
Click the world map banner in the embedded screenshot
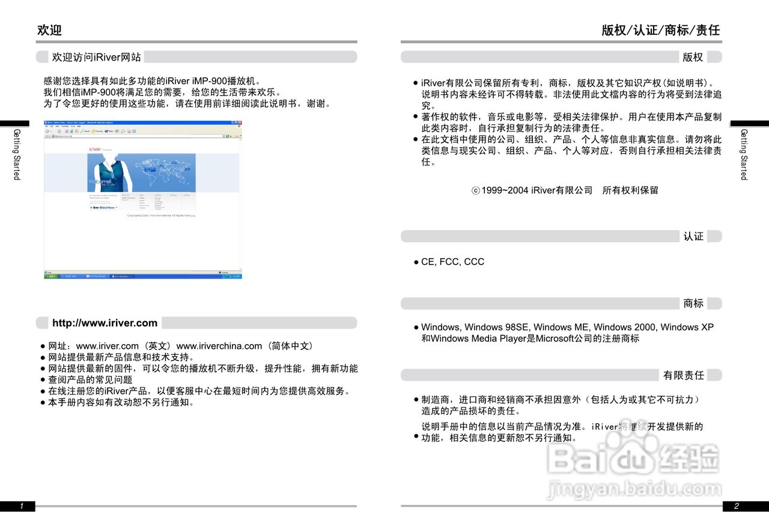click(142, 173)
